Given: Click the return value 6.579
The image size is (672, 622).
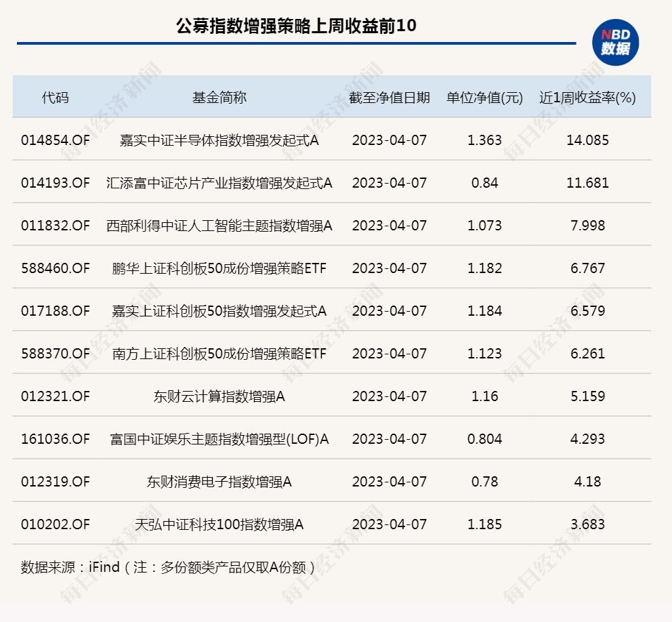Looking at the screenshot, I should pos(587,311).
